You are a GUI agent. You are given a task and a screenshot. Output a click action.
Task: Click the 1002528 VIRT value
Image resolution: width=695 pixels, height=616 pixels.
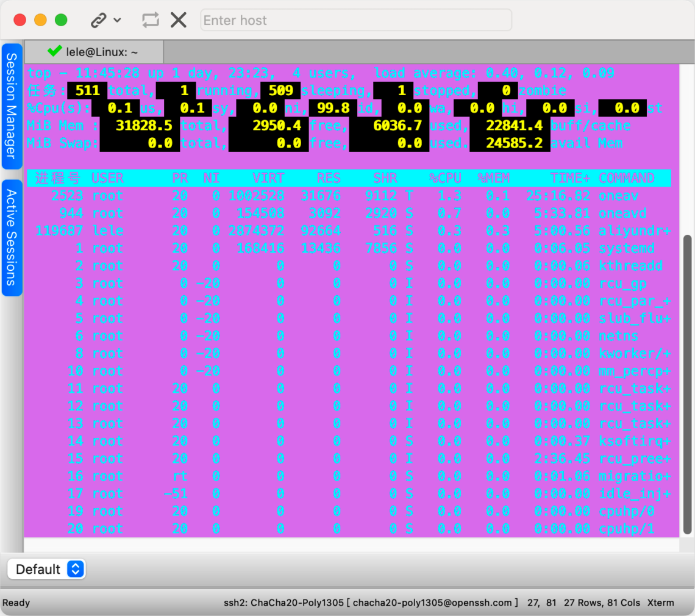pyautogui.click(x=256, y=196)
